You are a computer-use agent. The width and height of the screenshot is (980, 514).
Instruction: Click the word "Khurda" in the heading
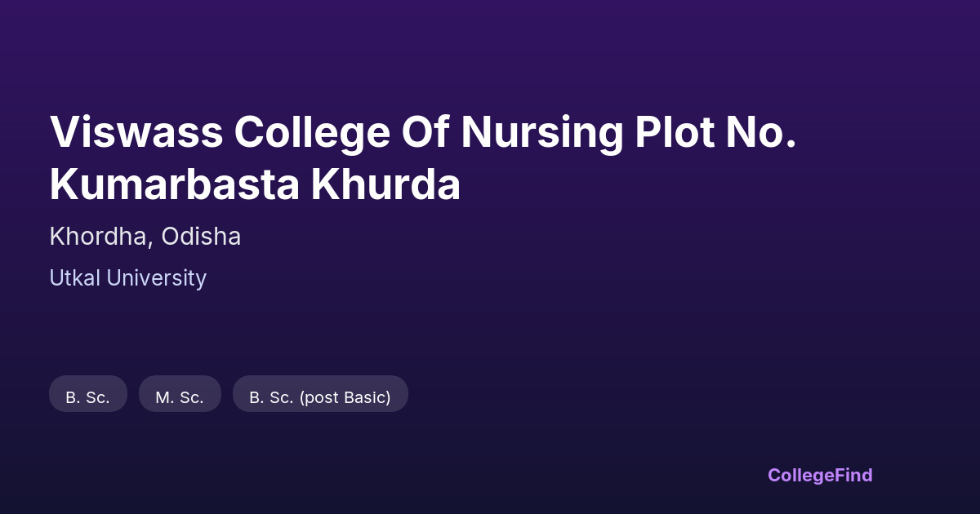pyautogui.click(x=385, y=186)
